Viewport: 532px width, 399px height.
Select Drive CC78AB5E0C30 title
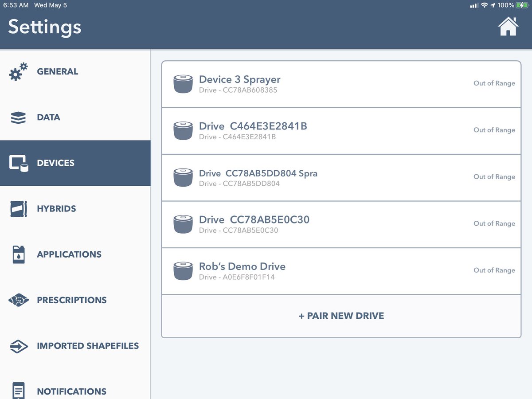254,220
